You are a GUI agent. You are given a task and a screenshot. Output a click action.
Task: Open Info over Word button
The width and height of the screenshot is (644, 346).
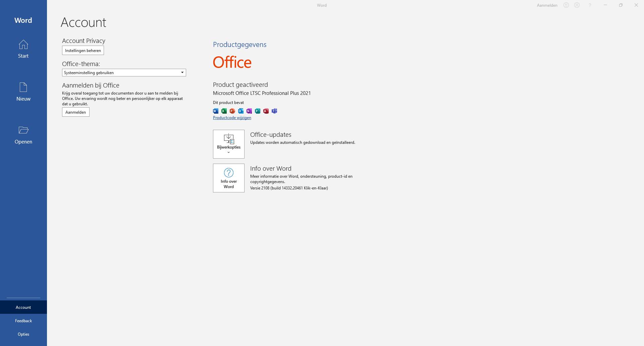point(229,178)
